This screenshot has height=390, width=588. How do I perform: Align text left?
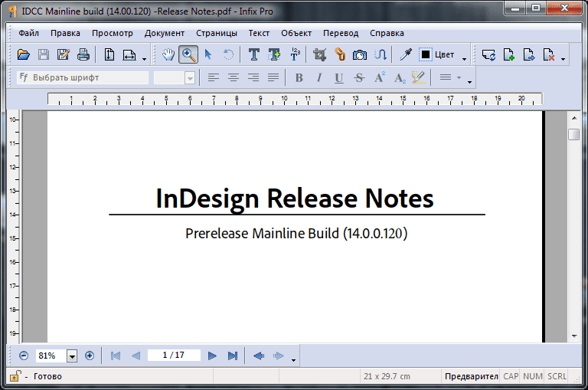point(214,77)
